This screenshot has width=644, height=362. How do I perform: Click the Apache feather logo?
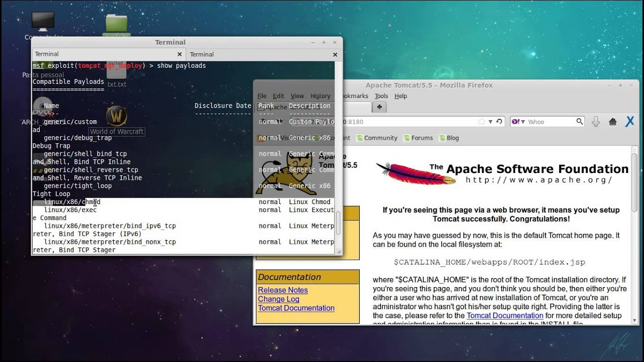[416, 173]
